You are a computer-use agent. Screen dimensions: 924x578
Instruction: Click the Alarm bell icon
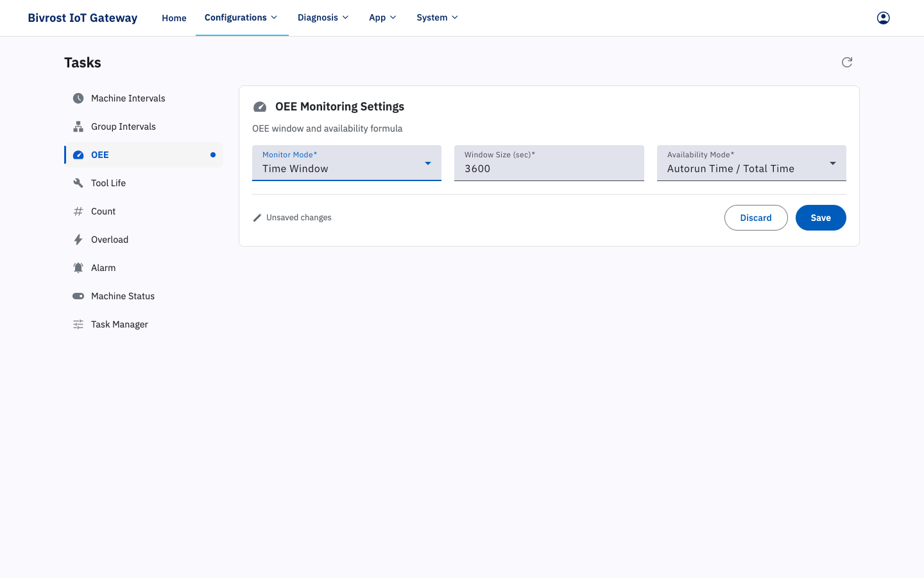pos(78,268)
